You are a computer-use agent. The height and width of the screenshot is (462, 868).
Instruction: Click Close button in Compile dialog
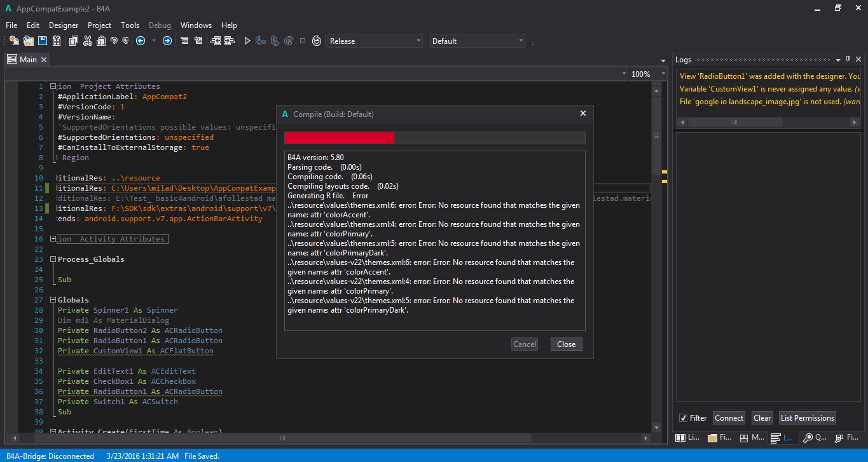pos(566,344)
